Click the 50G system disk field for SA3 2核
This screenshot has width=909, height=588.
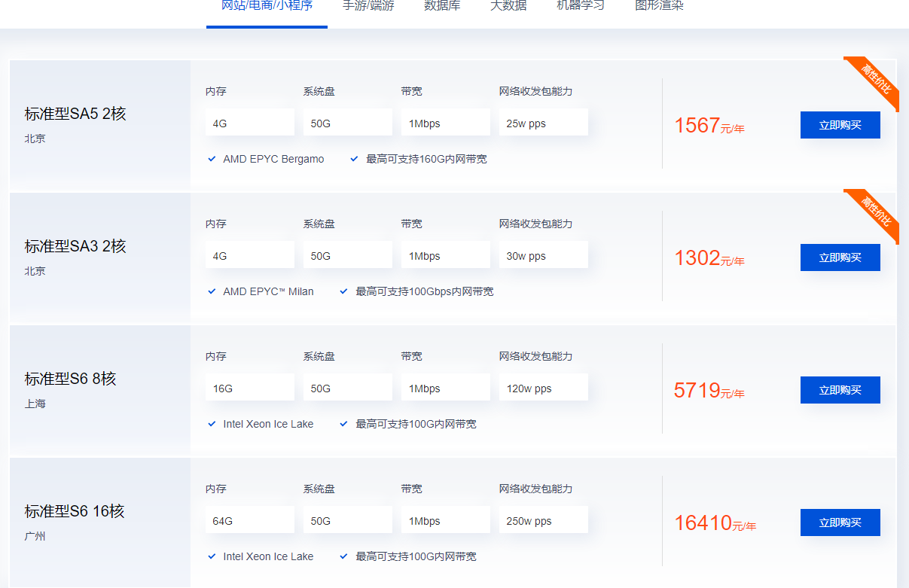click(348, 256)
